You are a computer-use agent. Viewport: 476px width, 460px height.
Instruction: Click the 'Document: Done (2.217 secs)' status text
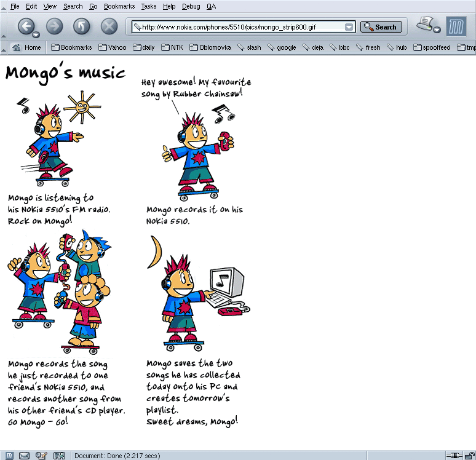[x=117, y=456]
